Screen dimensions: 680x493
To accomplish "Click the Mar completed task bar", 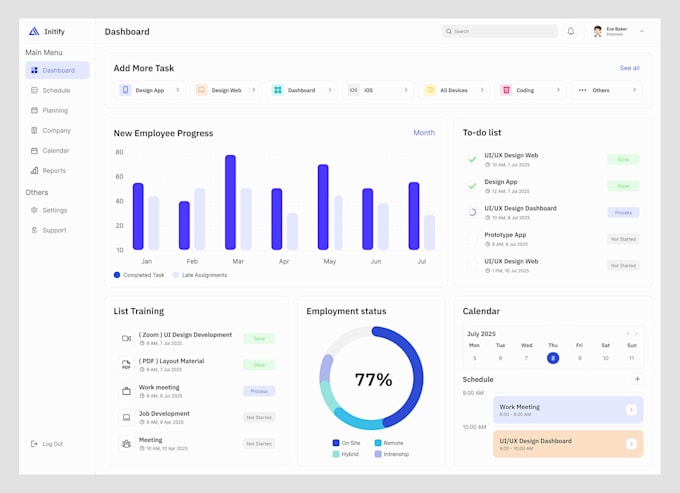I will click(230, 202).
